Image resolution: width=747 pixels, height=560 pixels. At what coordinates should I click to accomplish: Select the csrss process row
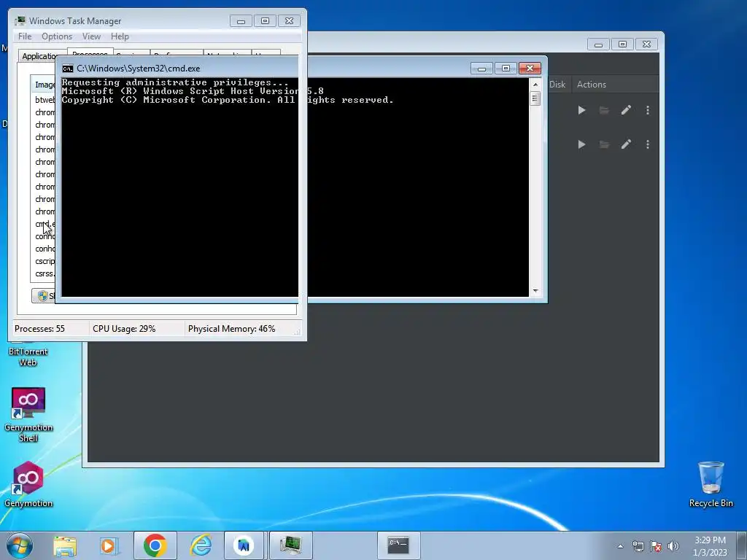pyautogui.click(x=44, y=274)
